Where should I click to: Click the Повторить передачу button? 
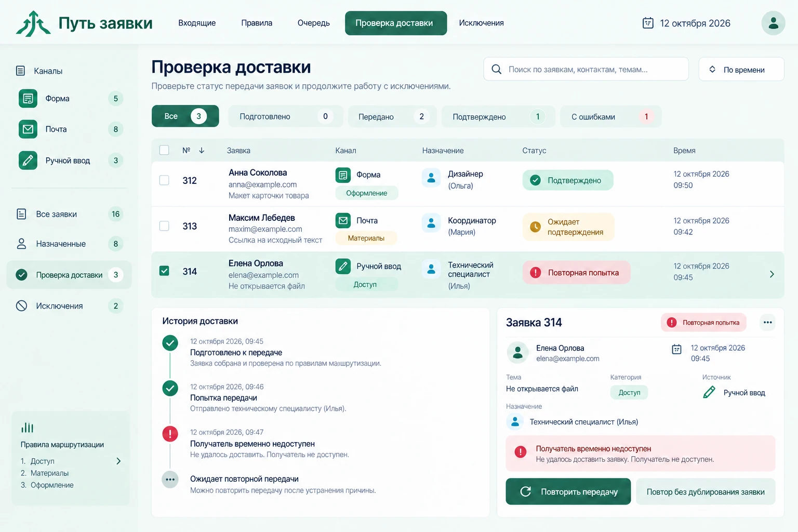[x=568, y=491]
